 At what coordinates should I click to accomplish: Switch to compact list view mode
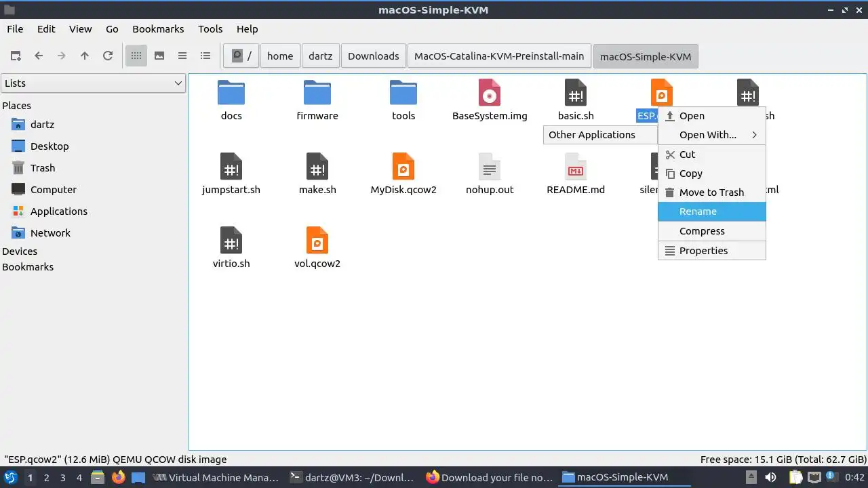[182, 56]
